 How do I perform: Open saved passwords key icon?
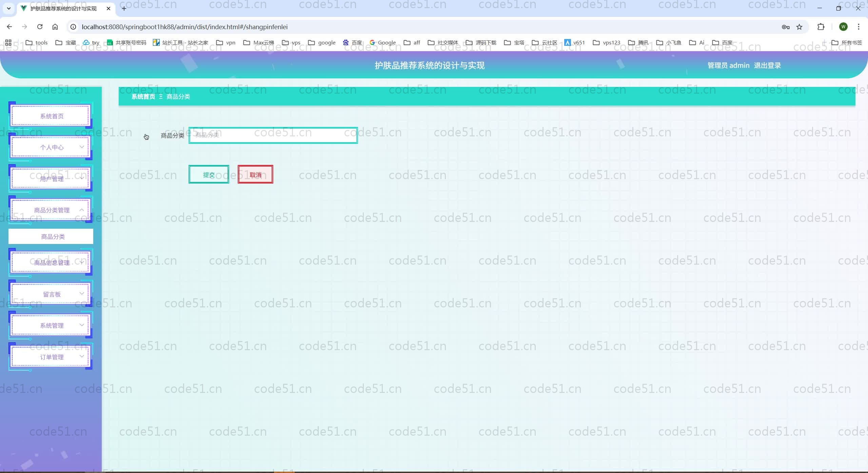click(785, 27)
